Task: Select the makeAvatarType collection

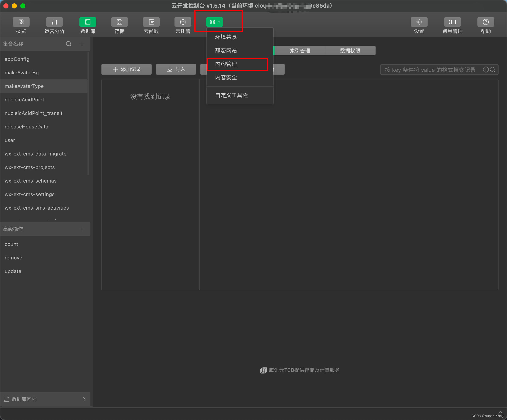Action: (44, 86)
